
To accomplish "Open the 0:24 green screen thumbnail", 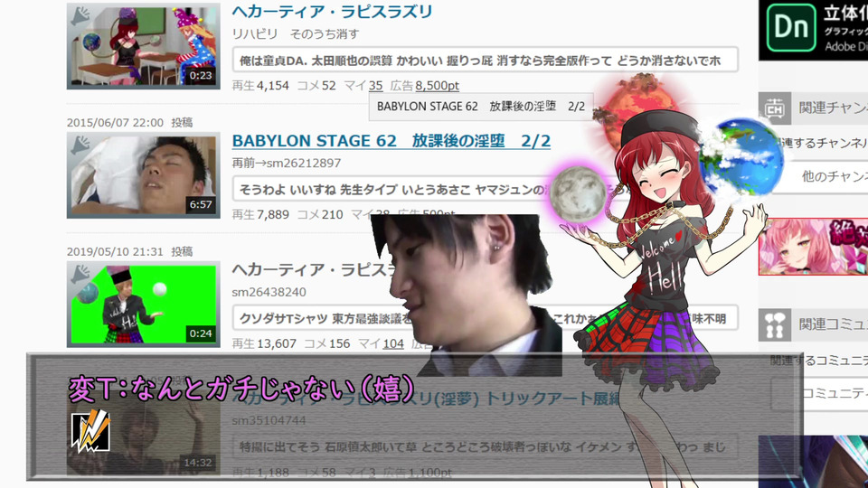I will pyautogui.click(x=144, y=304).
